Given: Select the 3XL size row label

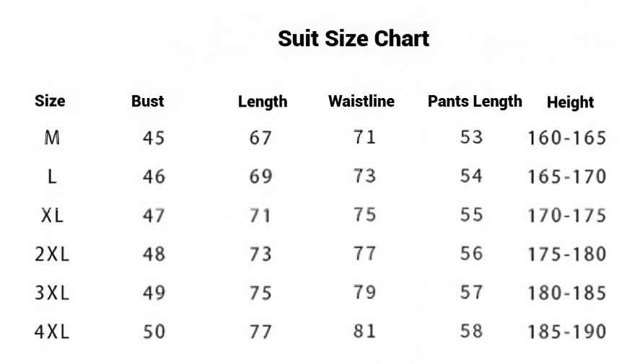Looking at the screenshot, I should pyautogui.click(x=52, y=293).
